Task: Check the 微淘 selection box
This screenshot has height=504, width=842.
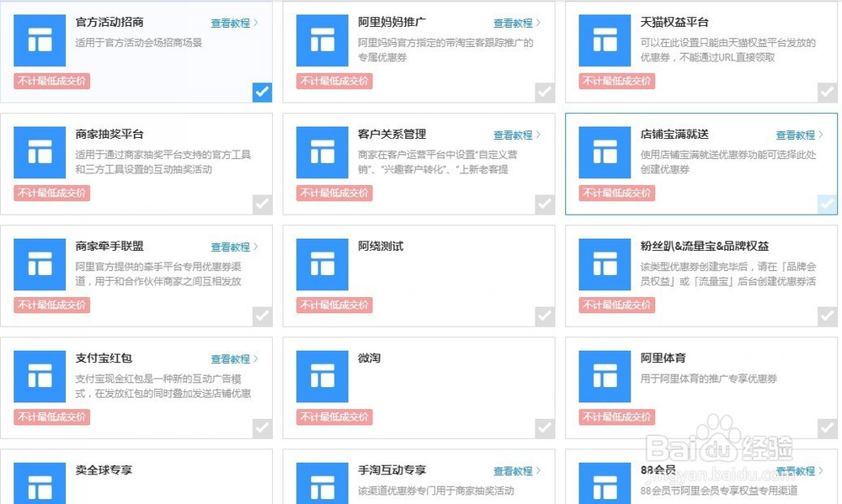Action: coord(545,428)
